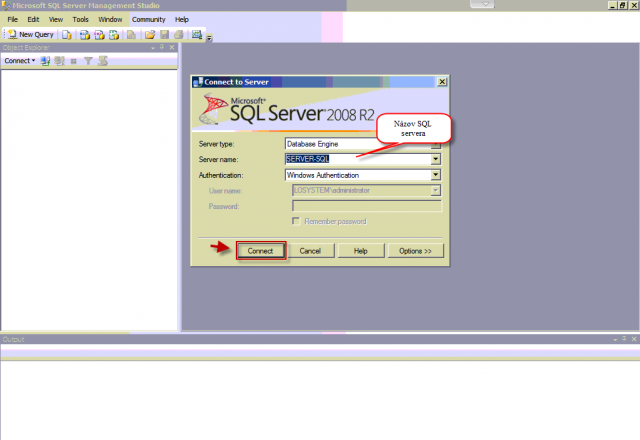Click the Connect Object Explorer icon
Image resolution: width=640 pixels, height=440 pixels.
(x=45, y=61)
